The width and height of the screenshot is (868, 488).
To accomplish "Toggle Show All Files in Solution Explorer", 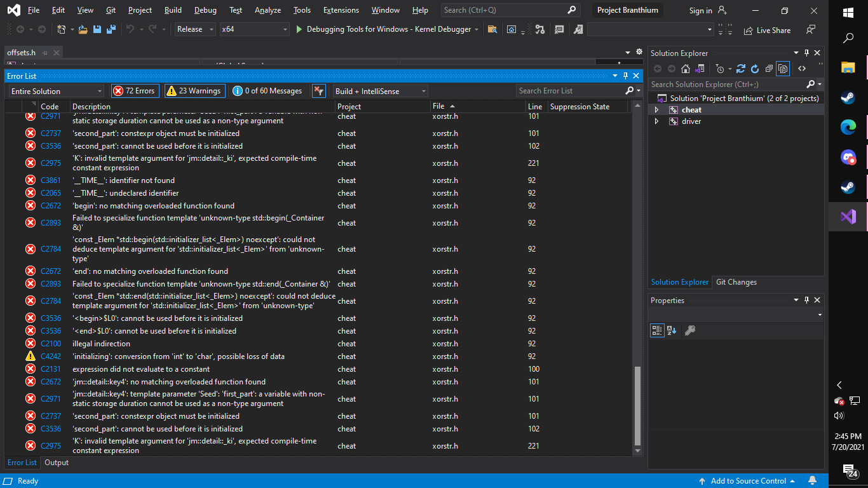I will pos(783,69).
